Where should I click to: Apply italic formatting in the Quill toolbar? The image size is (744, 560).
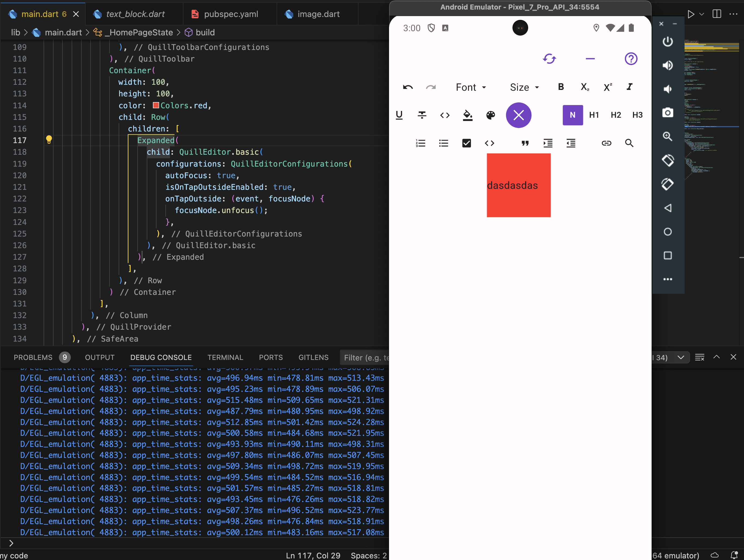(x=629, y=87)
